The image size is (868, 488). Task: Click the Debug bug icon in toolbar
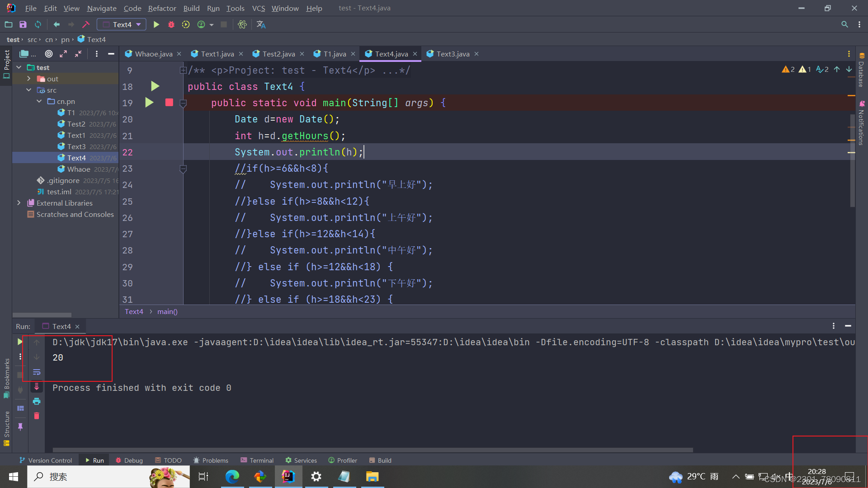click(x=171, y=24)
